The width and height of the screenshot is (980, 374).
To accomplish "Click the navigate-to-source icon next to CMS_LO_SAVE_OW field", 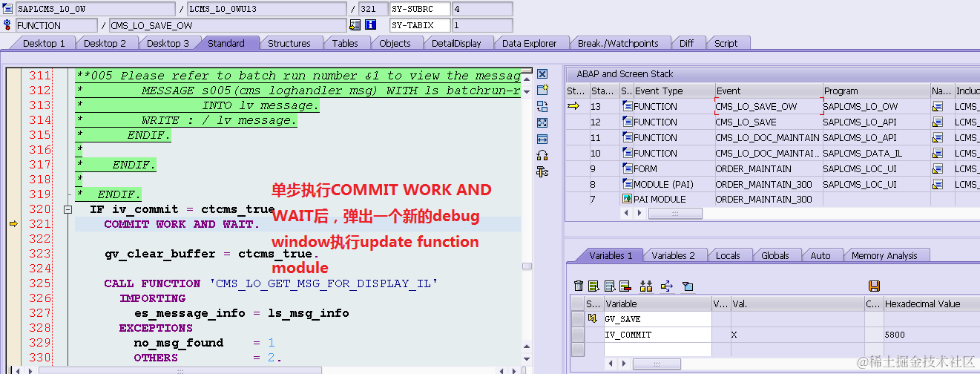I will [x=355, y=24].
